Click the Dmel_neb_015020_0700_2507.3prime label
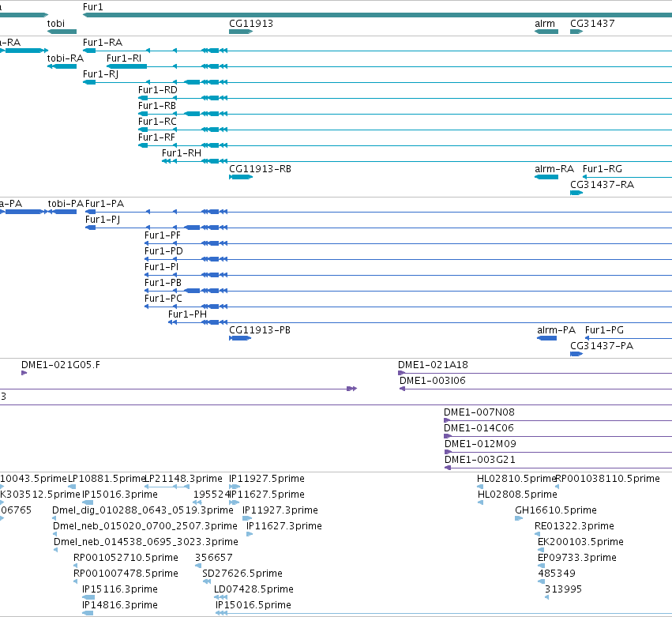672x617 pixels. coord(145,526)
